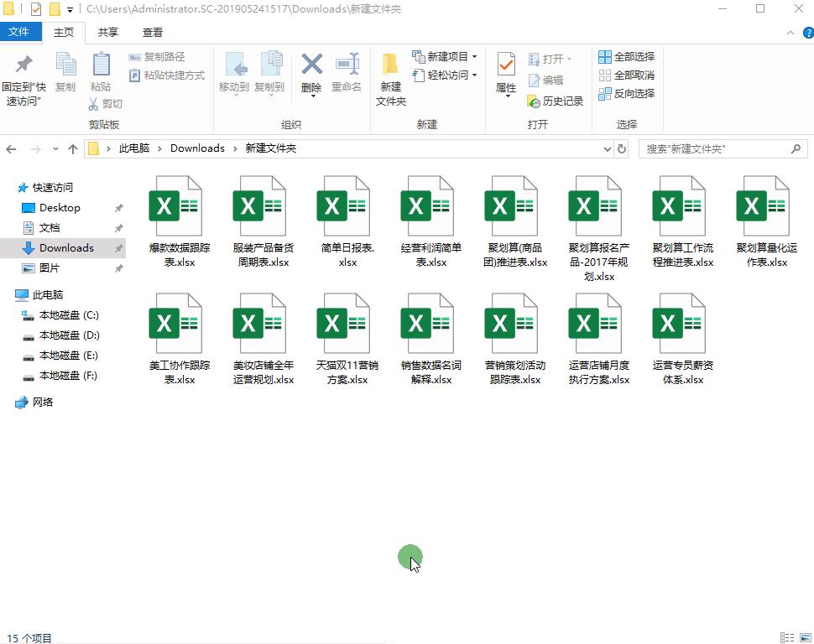Open Customize Quick Access Toolbar dropdown
Image resolution: width=814 pixels, height=644 pixels.
(70, 9)
